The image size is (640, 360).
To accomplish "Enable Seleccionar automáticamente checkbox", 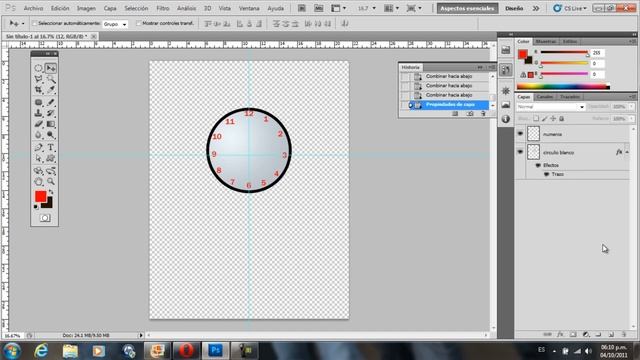I will pos(34,24).
